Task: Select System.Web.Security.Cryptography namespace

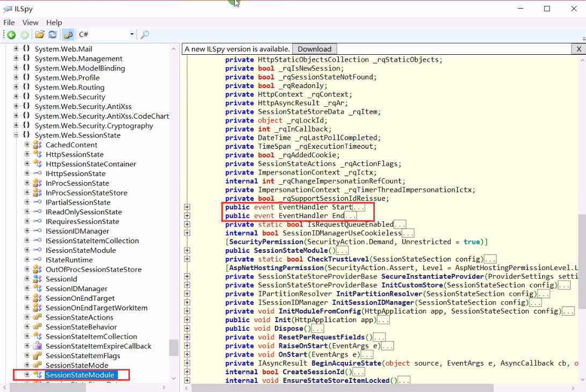Action: click(94, 126)
